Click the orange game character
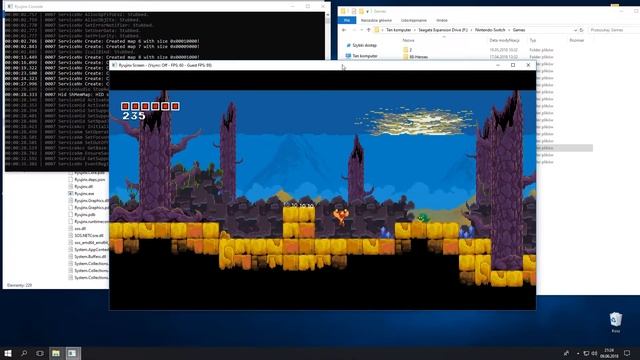The height and width of the screenshot is (360, 640). click(x=340, y=216)
